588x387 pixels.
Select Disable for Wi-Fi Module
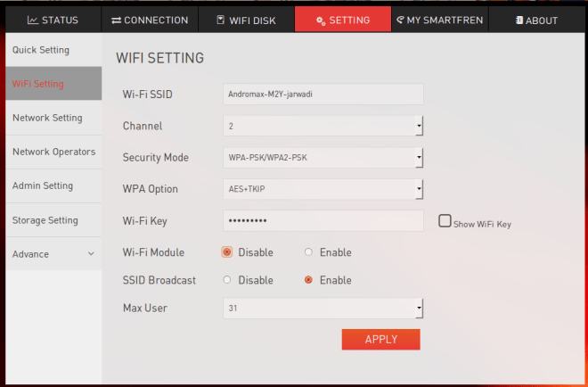pyautogui.click(x=226, y=252)
